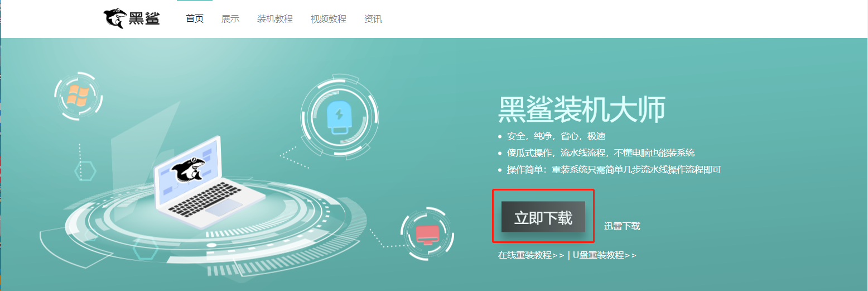Go to 装机教程 page

pos(275,18)
